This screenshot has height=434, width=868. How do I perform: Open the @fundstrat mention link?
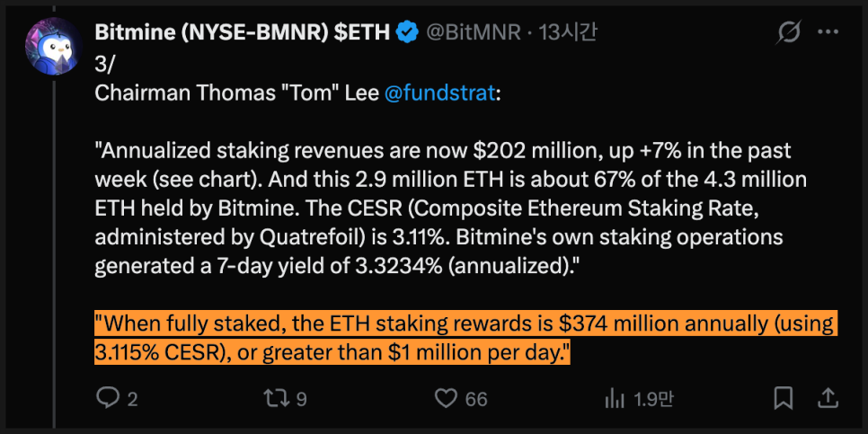(439, 94)
